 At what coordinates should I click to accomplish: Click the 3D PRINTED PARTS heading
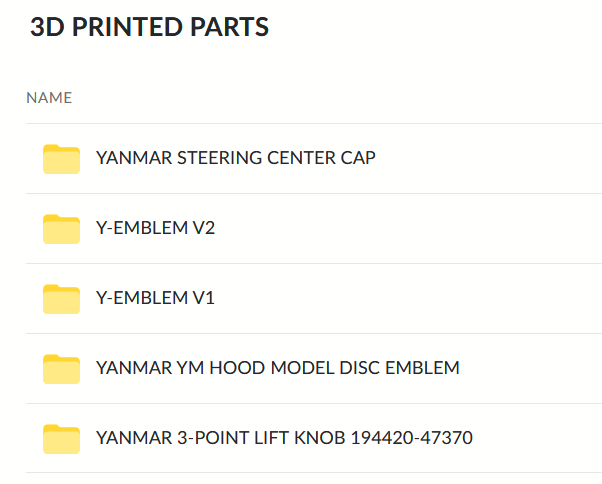pyautogui.click(x=149, y=27)
